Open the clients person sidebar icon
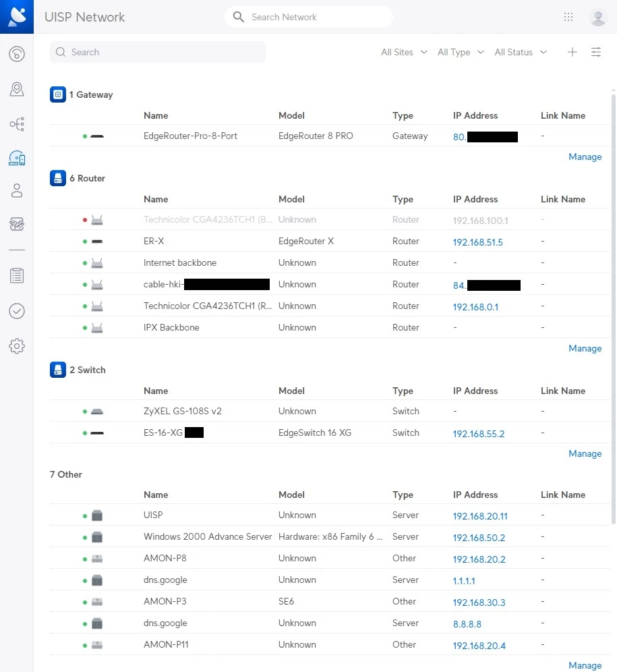 tap(17, 191)
